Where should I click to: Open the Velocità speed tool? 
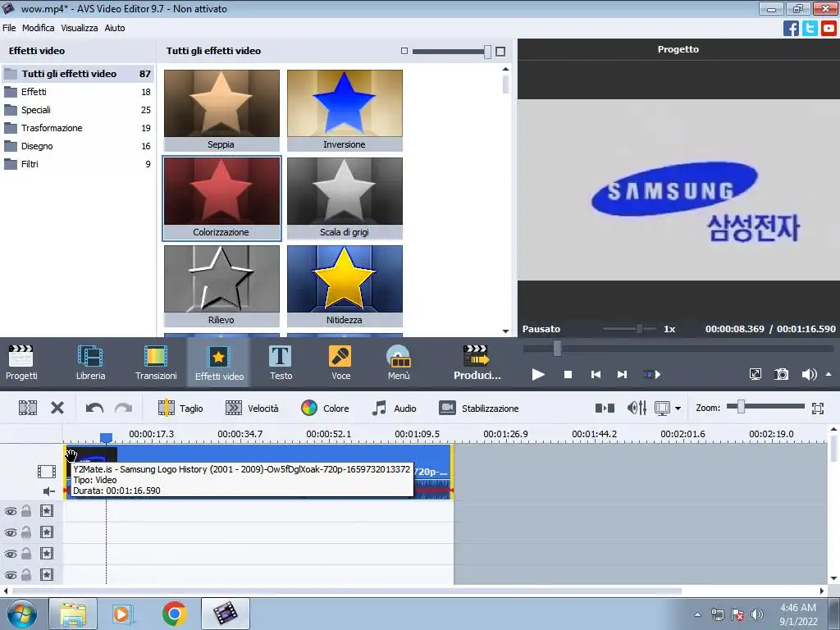pos(252,409)
